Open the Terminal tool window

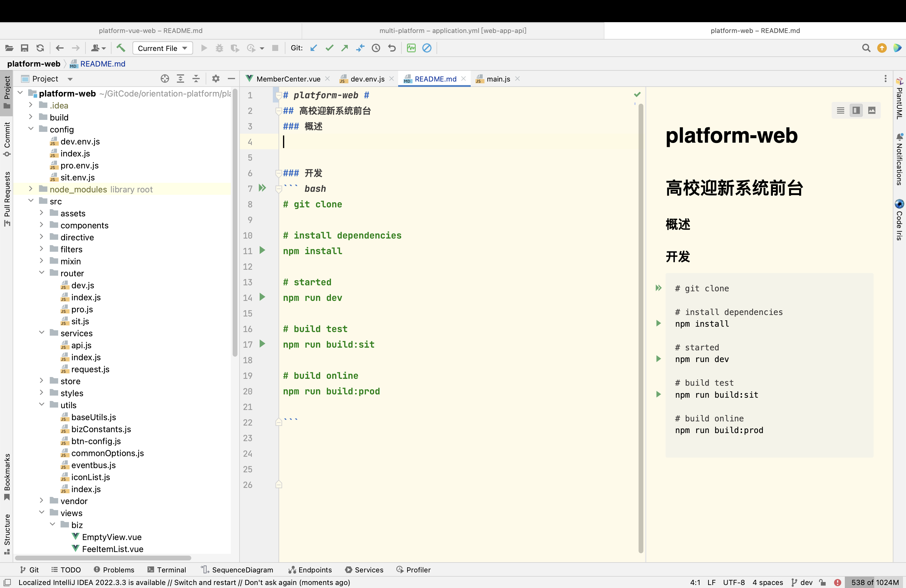tap(167, 570)
